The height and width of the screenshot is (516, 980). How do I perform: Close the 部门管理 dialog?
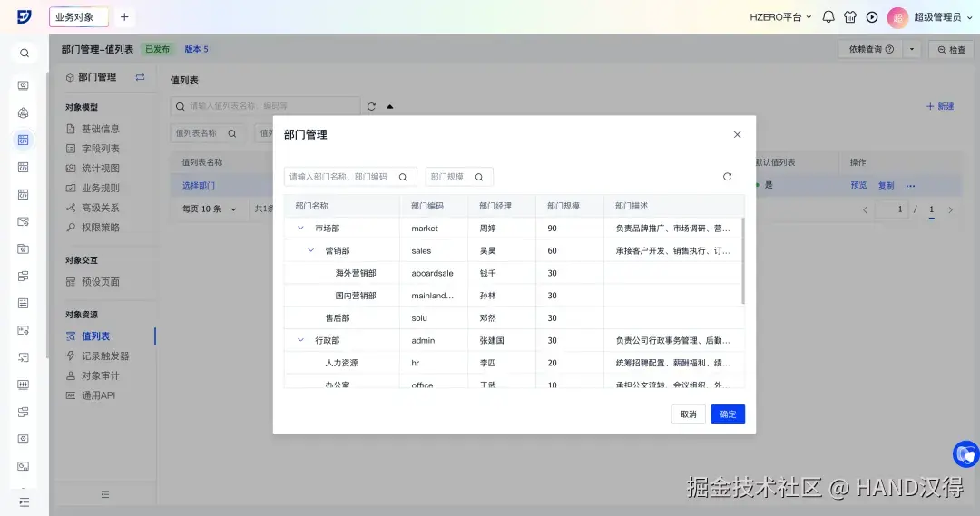click(x=737, y=134)
